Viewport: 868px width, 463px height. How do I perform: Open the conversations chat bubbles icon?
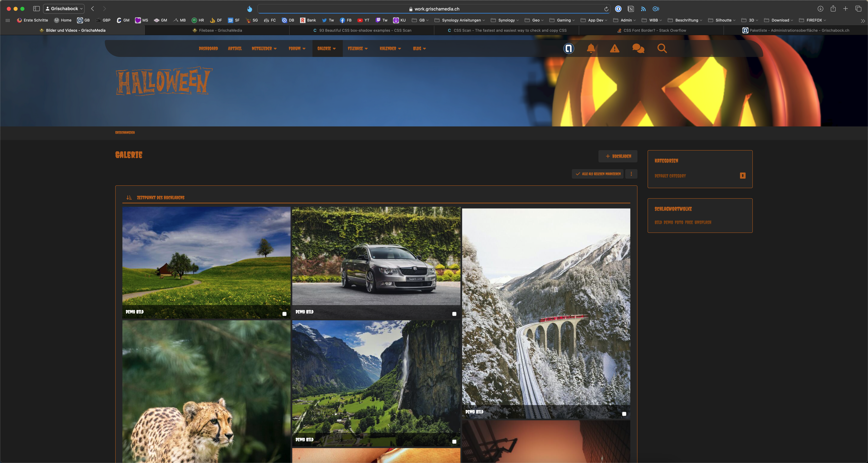click(x=638, y=48)
